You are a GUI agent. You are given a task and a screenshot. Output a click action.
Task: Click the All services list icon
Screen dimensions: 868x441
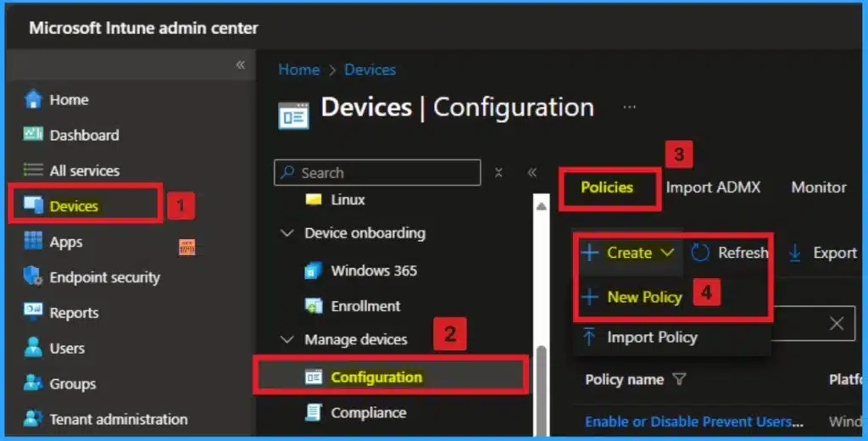[x=33, y=170]
